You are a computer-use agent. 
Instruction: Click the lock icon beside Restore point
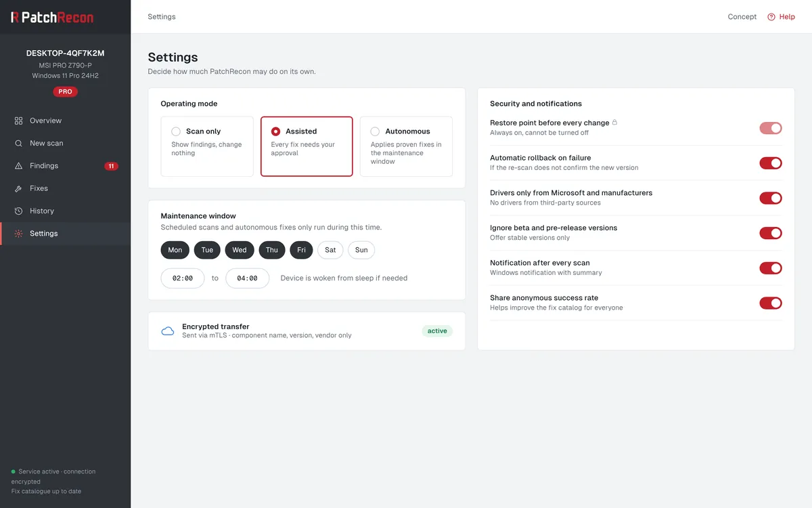615,123
